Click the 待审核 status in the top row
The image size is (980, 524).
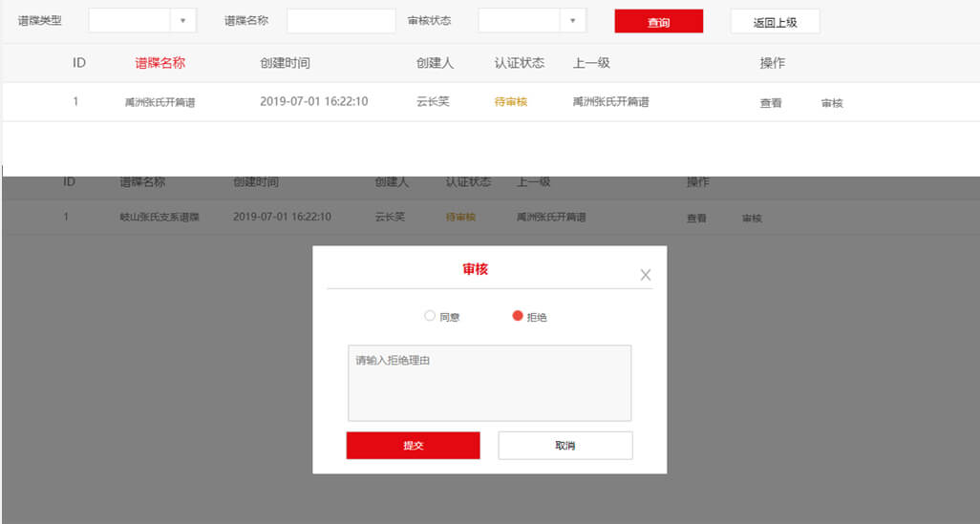tap(511, 102)
